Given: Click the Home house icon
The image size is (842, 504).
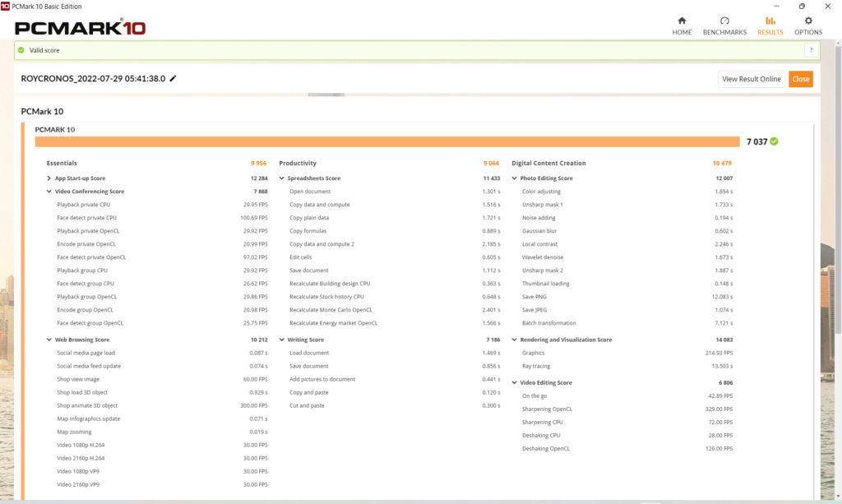Looking at the screenshot, I should click(x=682, y=21).
